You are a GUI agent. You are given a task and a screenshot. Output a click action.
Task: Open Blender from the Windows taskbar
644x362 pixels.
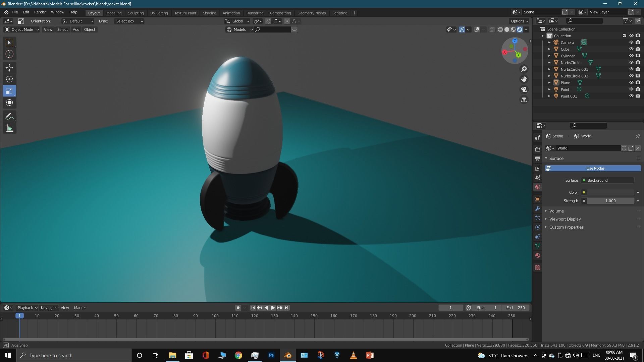pyautogui.click(x=288, y=355)
